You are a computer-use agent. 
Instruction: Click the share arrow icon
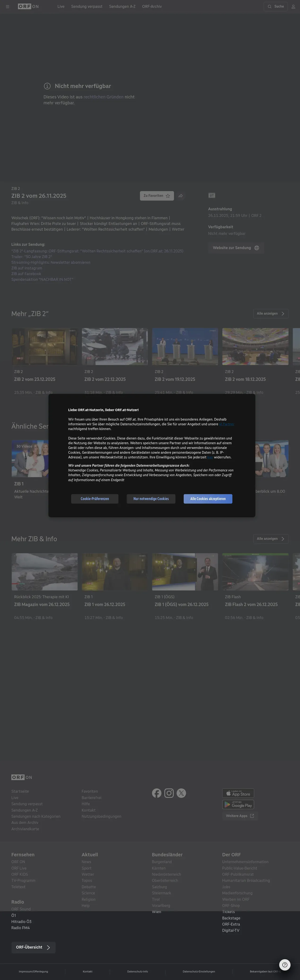[181, 196]
